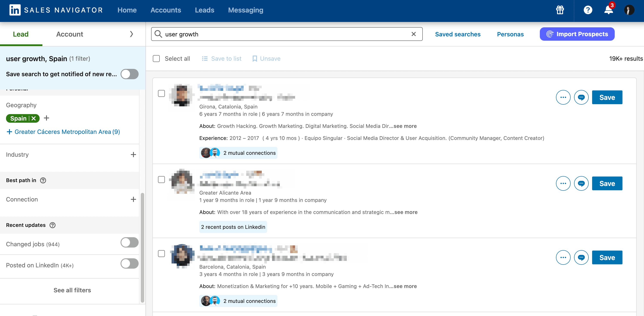The height and width of the screenshot is (316, 644).
Task: Collapse filter panel with chevron arrow
Action: (132, 34)
